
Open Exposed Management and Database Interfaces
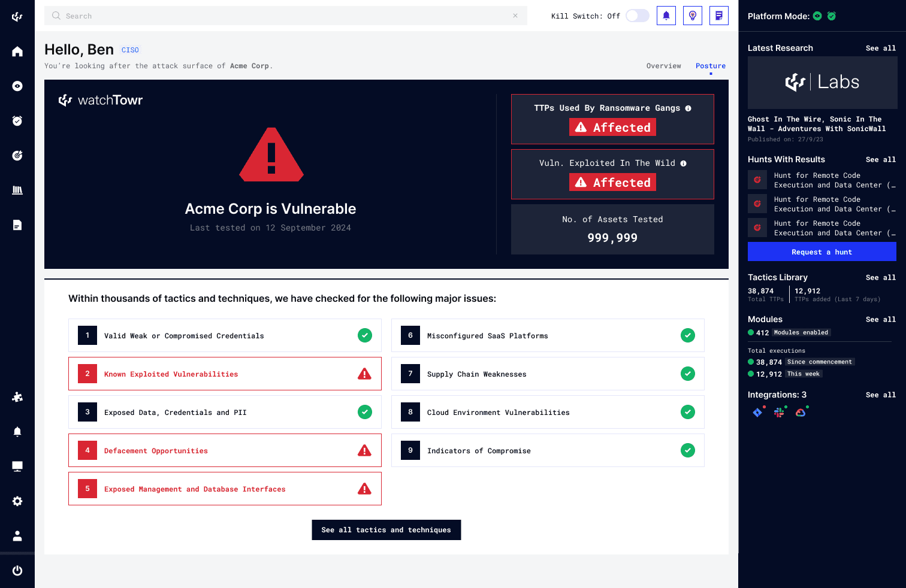point(225,489)
